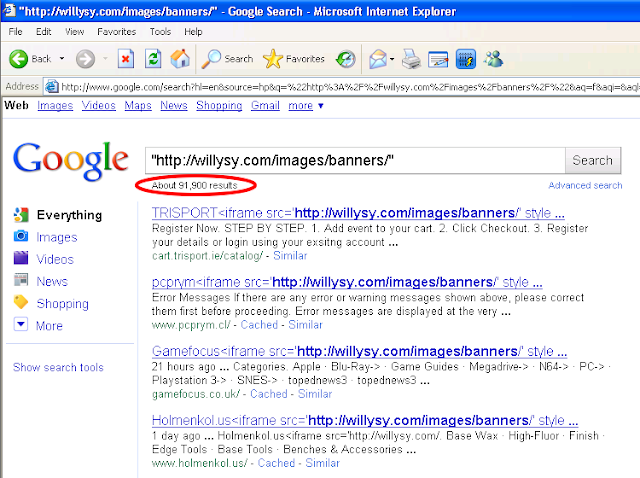
Task: Expand the 'more' dropdown in Google navigation
Action: tap(321, 106)
